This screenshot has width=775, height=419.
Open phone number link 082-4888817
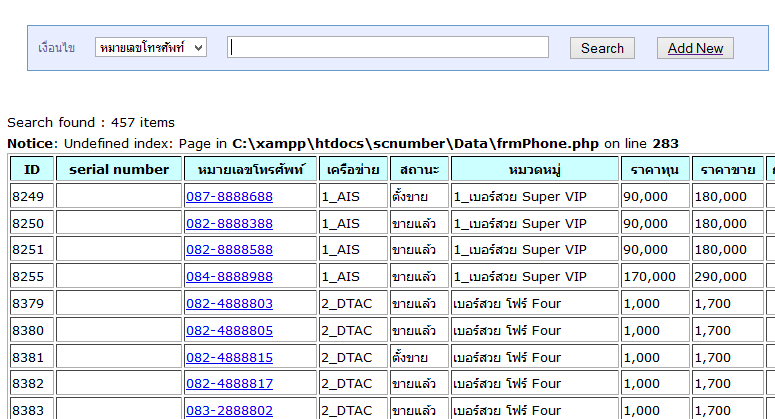coord(229,383)
